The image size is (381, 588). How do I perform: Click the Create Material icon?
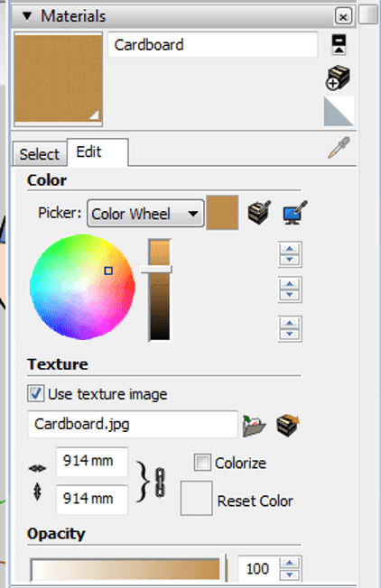tap(338, 78)
